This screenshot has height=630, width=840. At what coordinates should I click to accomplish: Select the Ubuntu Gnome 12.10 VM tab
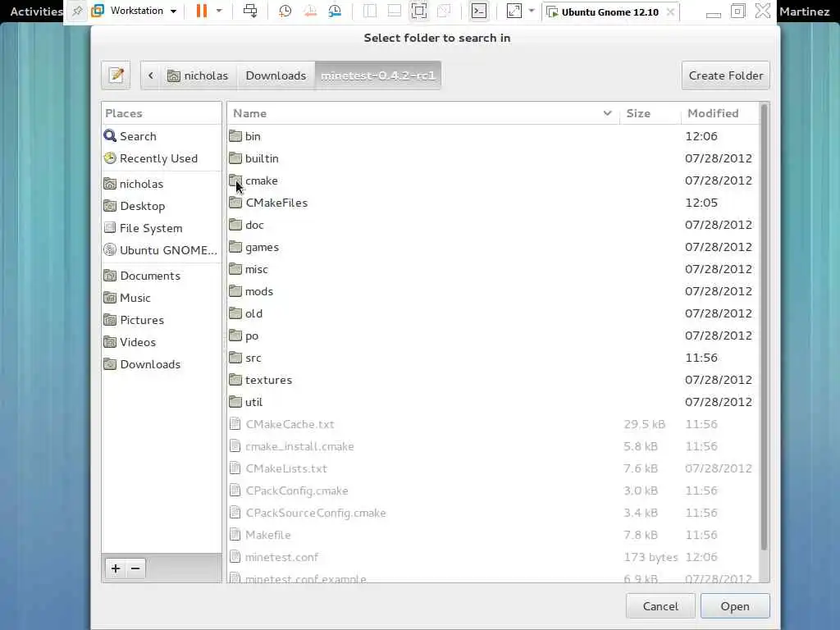(x=610, y=11)
